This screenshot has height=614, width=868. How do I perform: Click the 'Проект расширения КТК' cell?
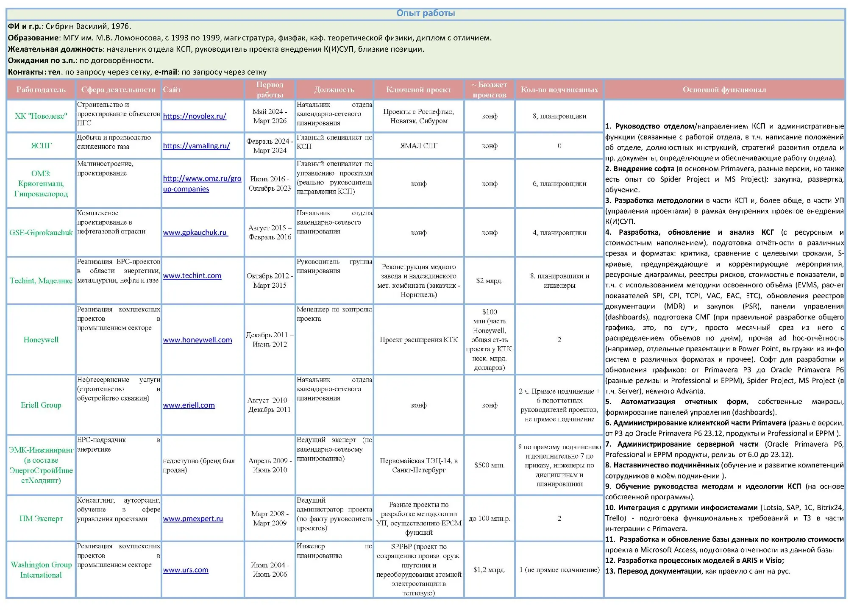(x=419, y=340)
